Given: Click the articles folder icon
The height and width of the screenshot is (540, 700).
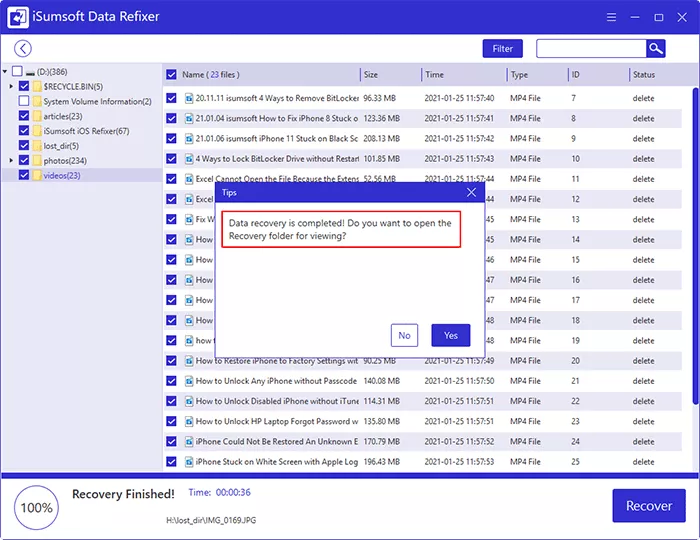Looking at the screenshot, I should click(x=37, y=116).
